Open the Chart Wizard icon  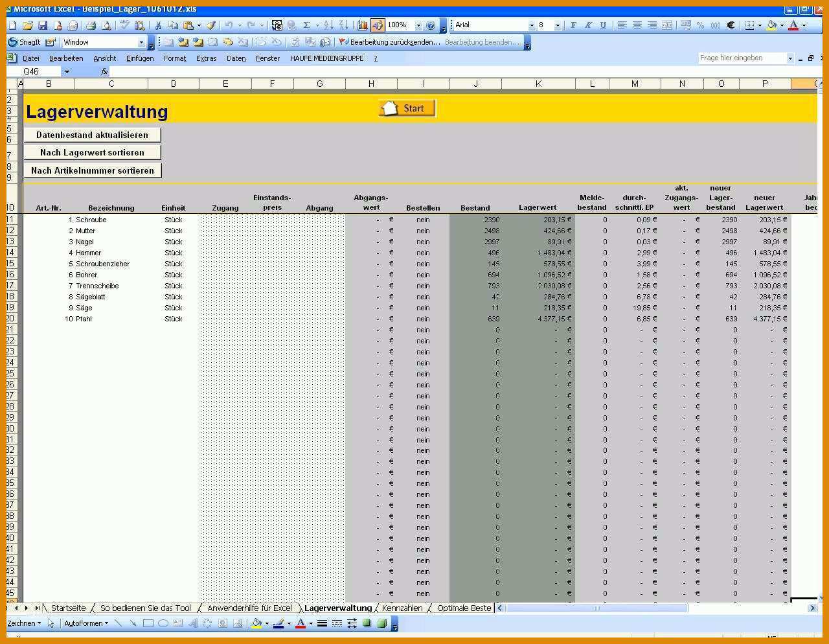point(363,25)
